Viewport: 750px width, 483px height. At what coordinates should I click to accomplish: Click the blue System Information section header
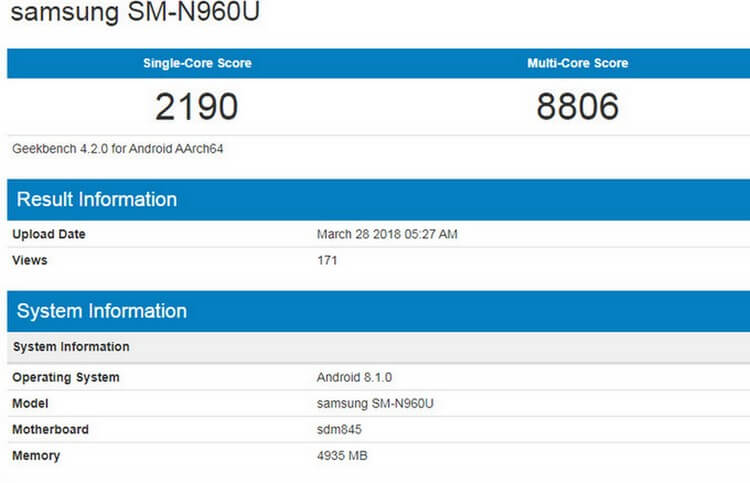(102, 311)
